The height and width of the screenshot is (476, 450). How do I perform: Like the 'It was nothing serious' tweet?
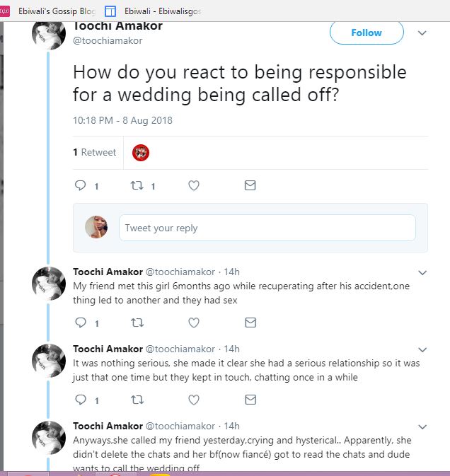[x=194, y=400]
